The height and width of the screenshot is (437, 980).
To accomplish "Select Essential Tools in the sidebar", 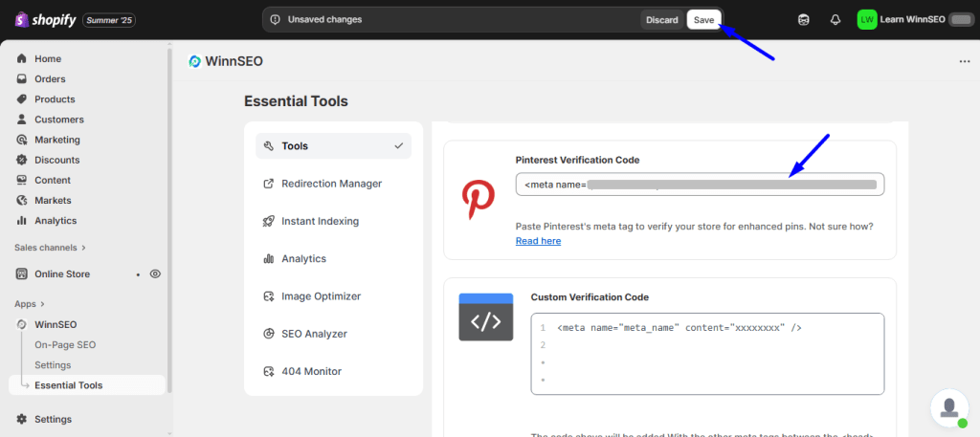I will 87,385.
